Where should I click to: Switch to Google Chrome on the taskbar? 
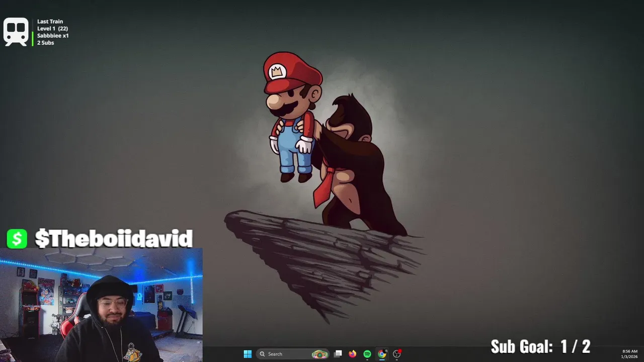(x=382, y=354)
